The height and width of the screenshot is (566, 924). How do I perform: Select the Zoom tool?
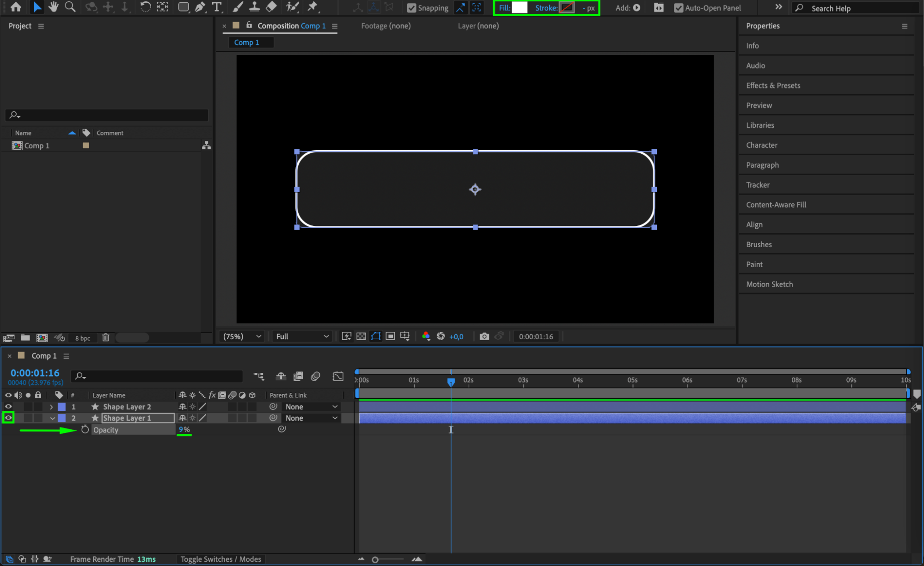pos(70,7)
